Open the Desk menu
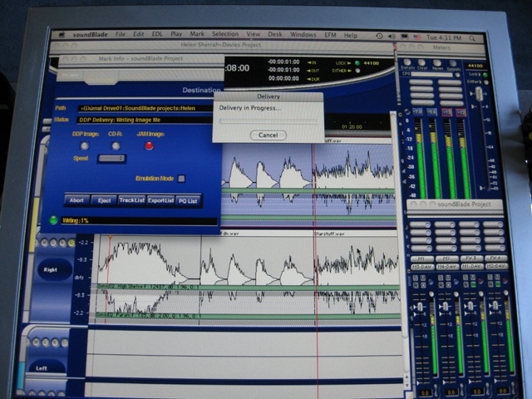 (275, 34)
